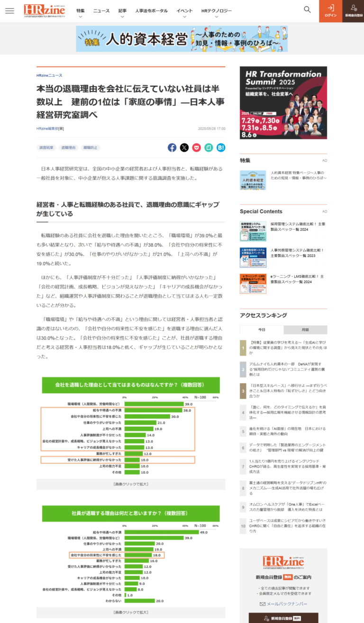Image resolution: width=364 pixels, height=623 pixels.
Task: Share article on X
Action: pyautogui.click(x=184, y=147)
